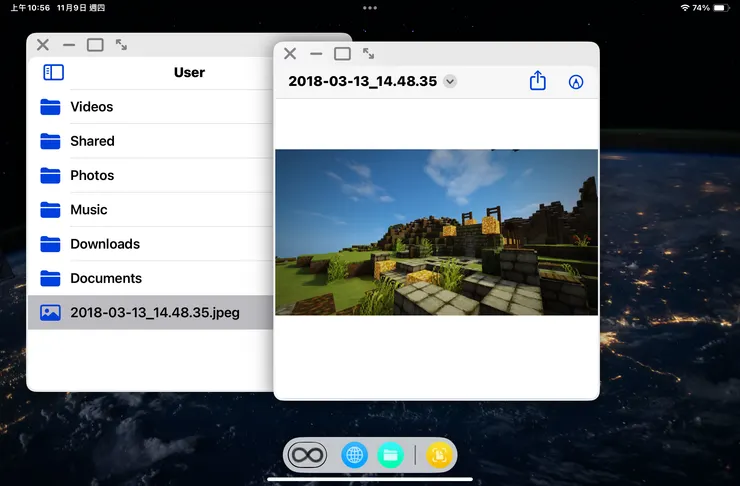Open the Shared folder
Screen dimensions: 740x486
[x=151, y=141]
